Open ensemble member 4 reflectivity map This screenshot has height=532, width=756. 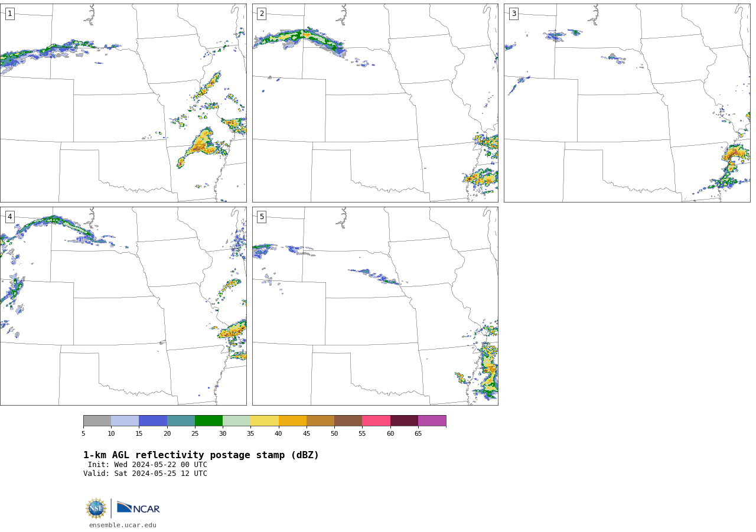(x=123, y=306)
